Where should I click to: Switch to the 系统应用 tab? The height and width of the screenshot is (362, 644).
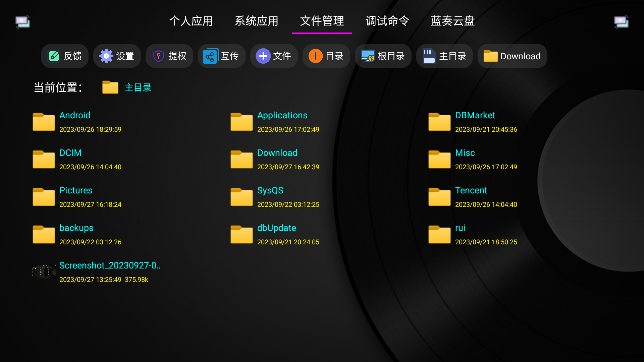(256, 21)
